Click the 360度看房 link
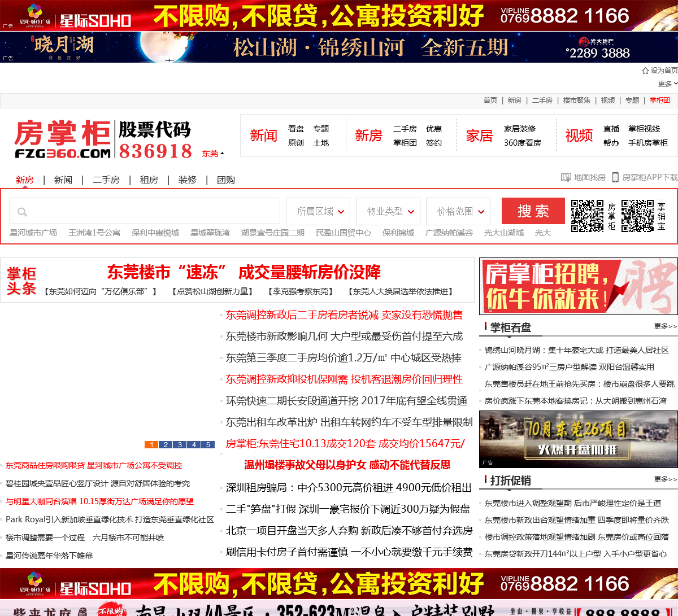 (523, 143)
